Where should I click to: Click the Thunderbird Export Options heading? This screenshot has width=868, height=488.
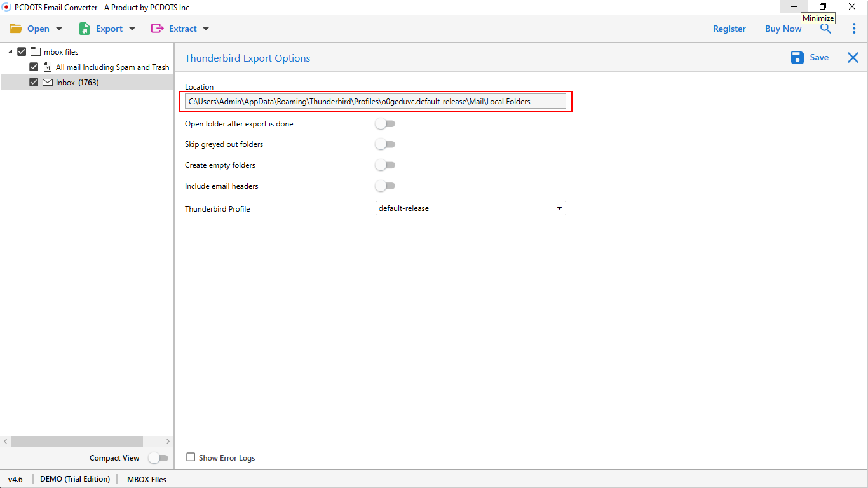point(248,58)
